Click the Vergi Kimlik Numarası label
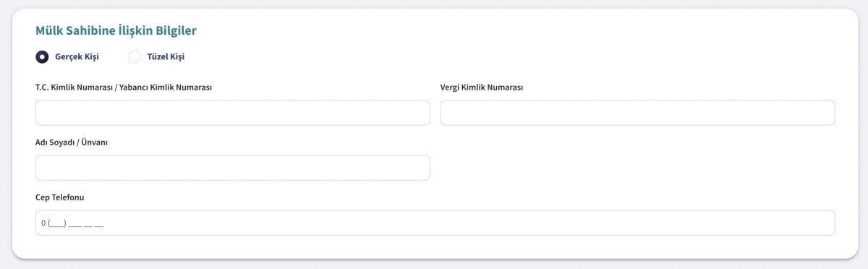Image resolution: width=868 pixels, height=269 pixels. click(482, 87)
